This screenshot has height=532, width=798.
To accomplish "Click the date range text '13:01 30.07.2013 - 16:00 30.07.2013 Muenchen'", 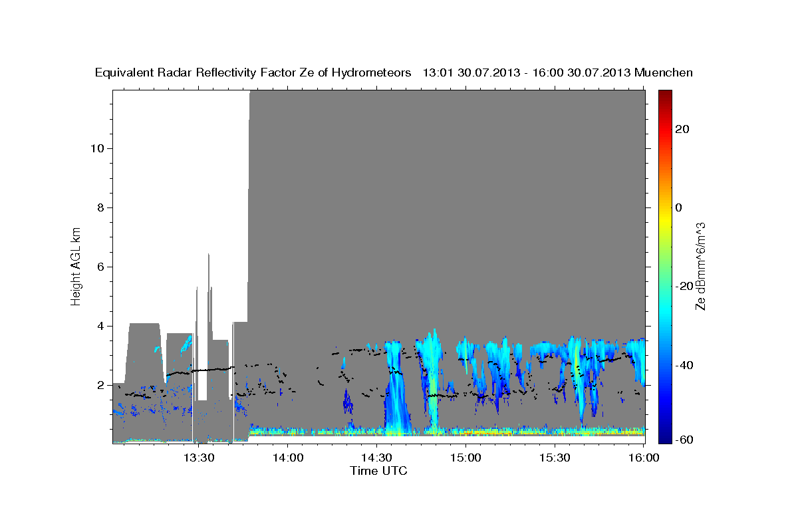I will 558,73.
